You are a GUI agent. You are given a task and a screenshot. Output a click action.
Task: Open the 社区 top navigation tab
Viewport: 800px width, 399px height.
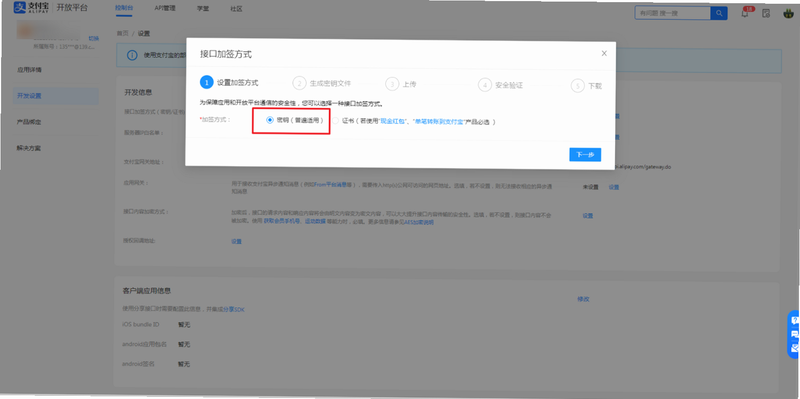(x=236, y=9)
